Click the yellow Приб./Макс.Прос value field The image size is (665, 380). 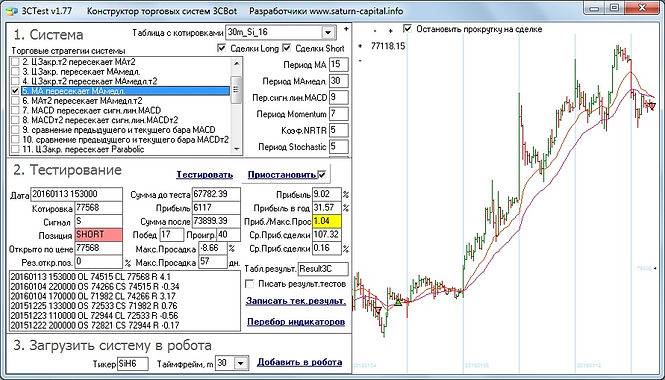click(327, 221)
